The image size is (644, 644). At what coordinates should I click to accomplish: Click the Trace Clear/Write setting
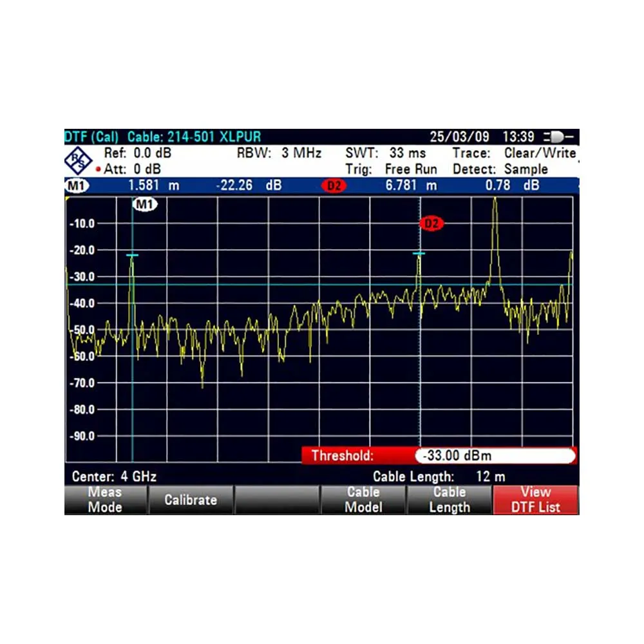(514, 153)
